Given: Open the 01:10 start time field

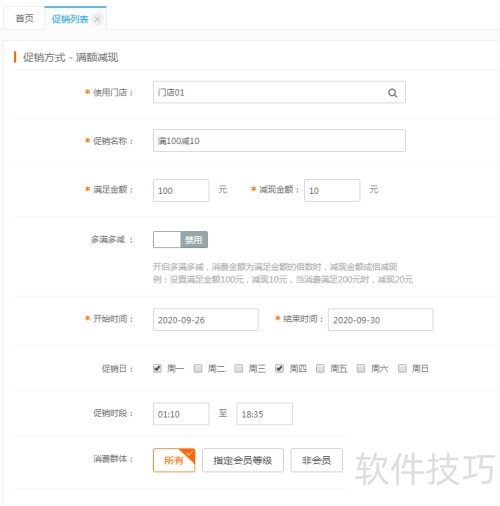Looking at the screenshot, I should 181,414.
